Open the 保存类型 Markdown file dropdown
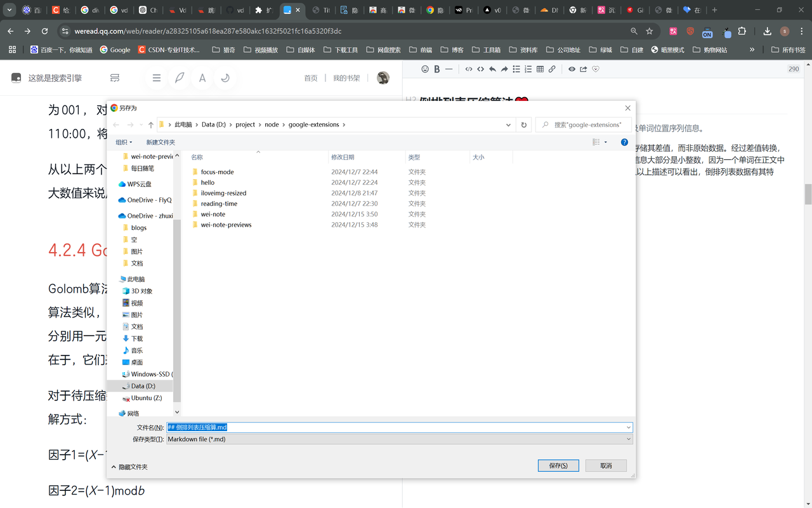The height and width of the screenshot is (508, 812). pos(399,439)
